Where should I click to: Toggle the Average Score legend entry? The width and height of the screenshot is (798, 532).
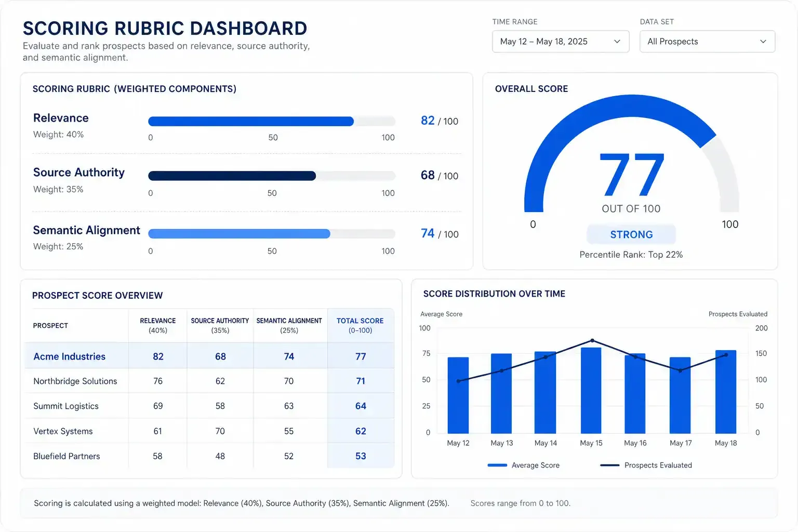[524, 465]
